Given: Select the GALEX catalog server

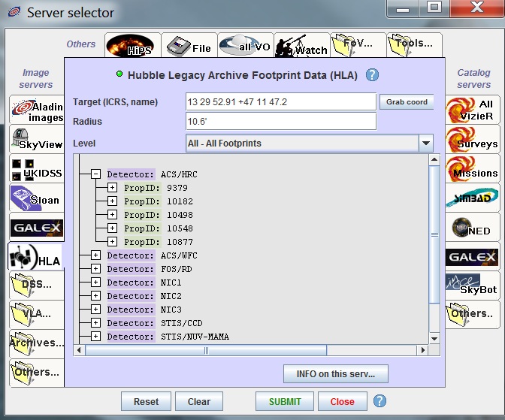Looking at the screenshot, I should [x=473, y=257].
